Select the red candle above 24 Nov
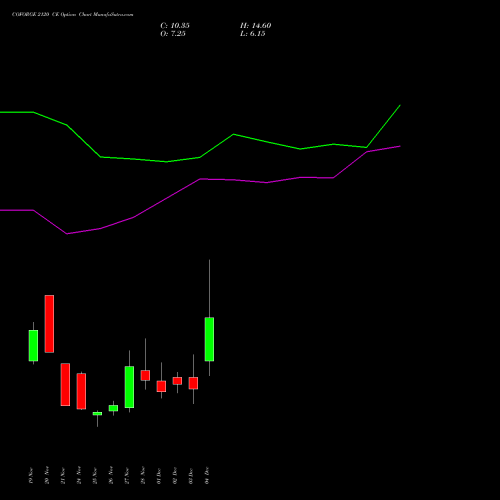Viewport: 500px width, 500px height. pos(81,391)
